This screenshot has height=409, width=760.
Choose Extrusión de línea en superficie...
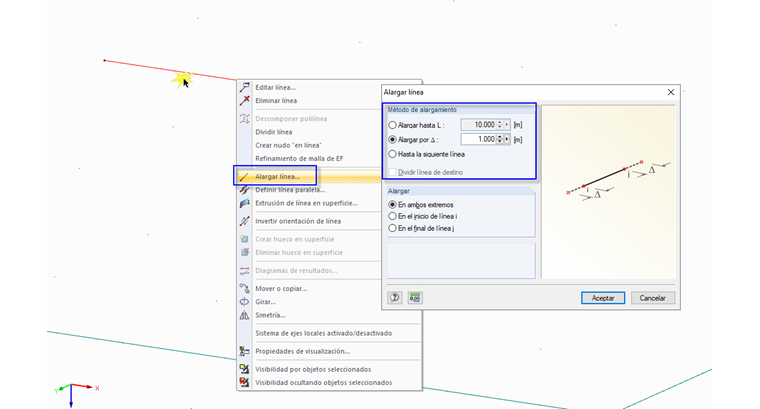click(x=307, y=203)
